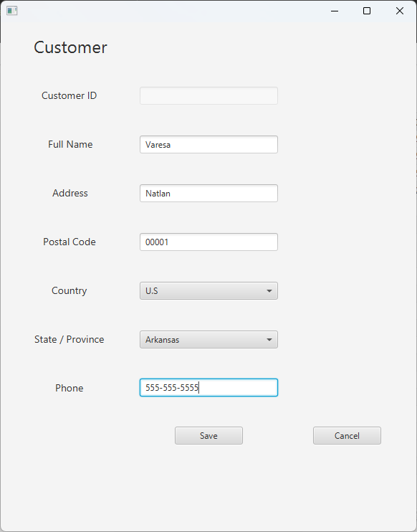Click the Full Name label

[70, 145]
